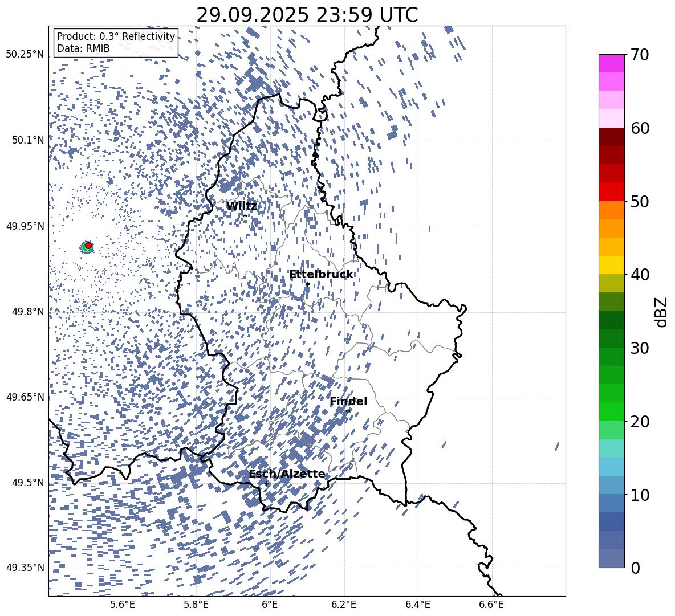Image resolution: width=675 pixels, height=616 pixels.
Task: Click the Ettelbruck city label
Action: (321, 275)
